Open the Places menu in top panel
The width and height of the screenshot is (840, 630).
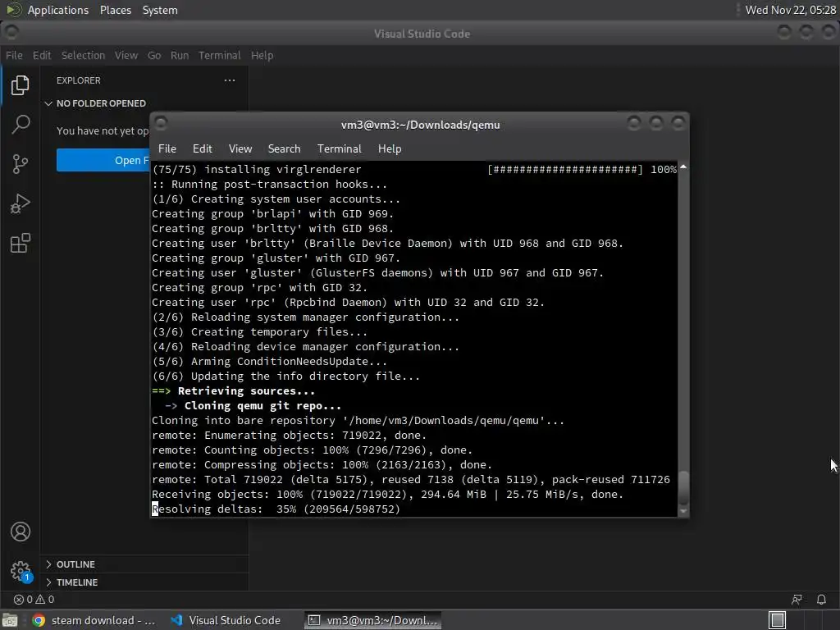(x=116, y=10)
